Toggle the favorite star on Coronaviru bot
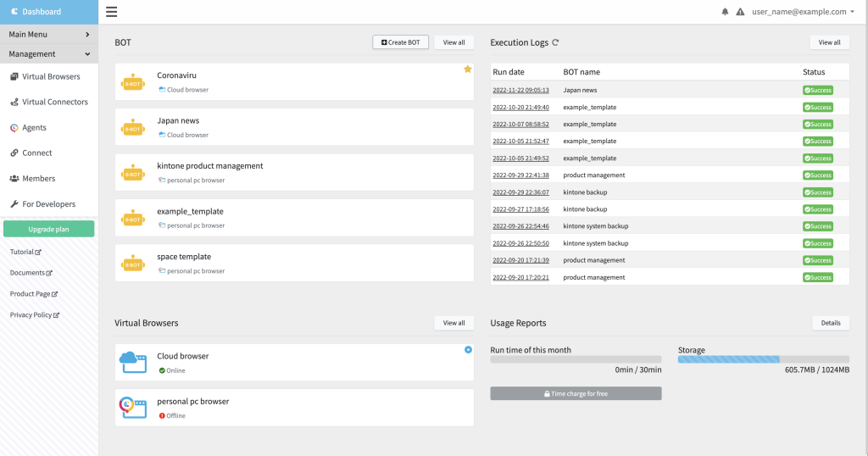This screenshot has height=456, width=868. pos(468,70)
